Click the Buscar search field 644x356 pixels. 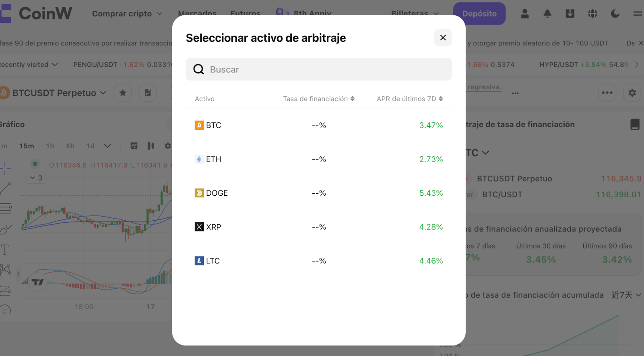point(319,69)
